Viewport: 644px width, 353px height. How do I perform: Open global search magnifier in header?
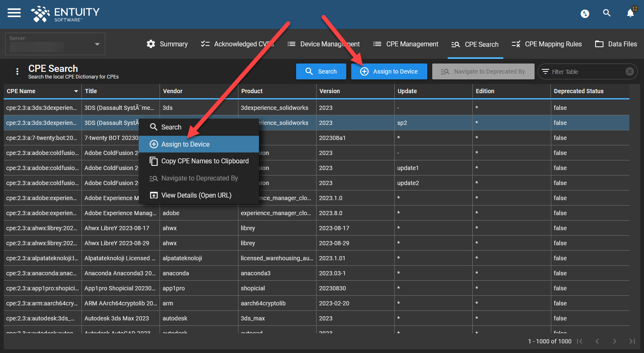(607, 13)
